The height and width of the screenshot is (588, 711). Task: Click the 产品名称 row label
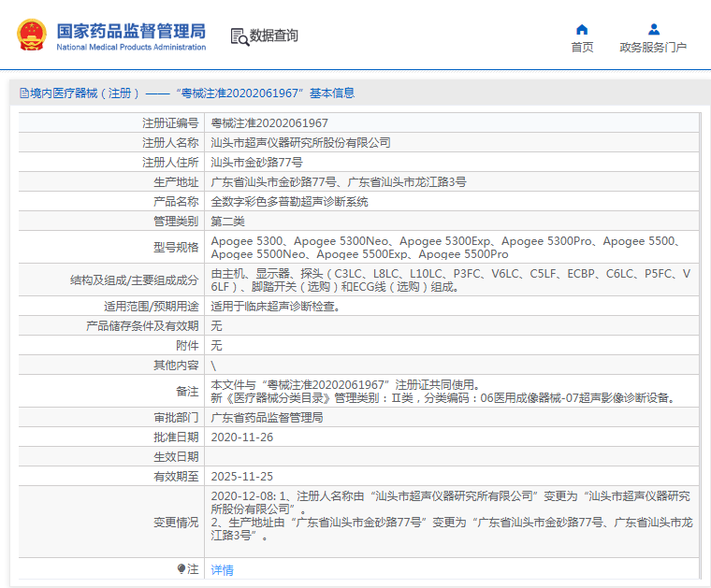pos(176,202)
